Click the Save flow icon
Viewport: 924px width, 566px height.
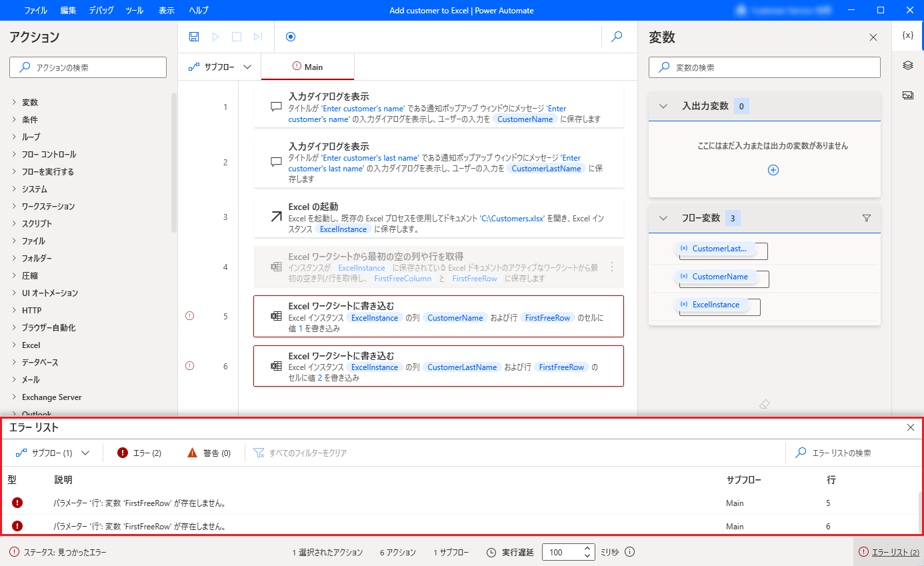click(x=194, y=37)
